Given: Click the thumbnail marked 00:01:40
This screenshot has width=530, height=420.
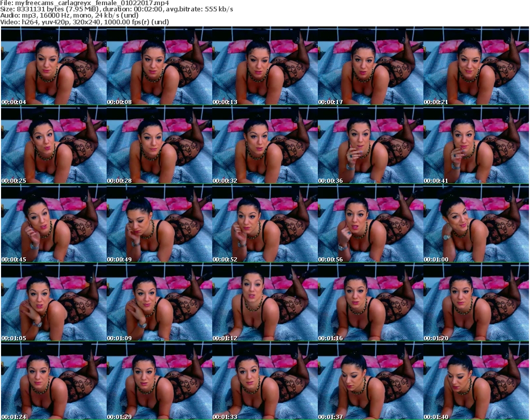Looking at the screenshot, I should [476, 381].
